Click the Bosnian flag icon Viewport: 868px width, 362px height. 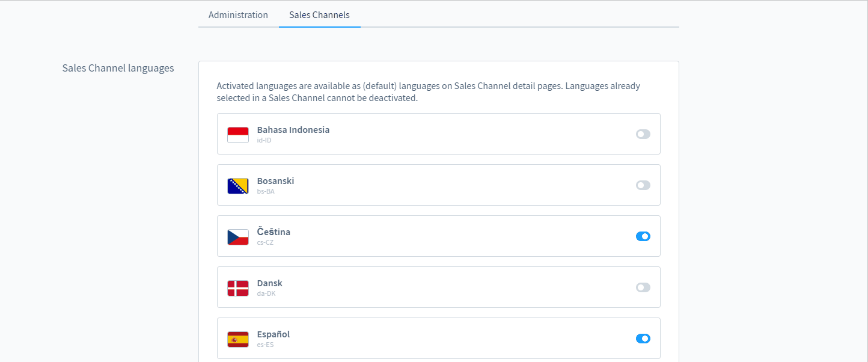pyautogui.click(x=238, y=186)
